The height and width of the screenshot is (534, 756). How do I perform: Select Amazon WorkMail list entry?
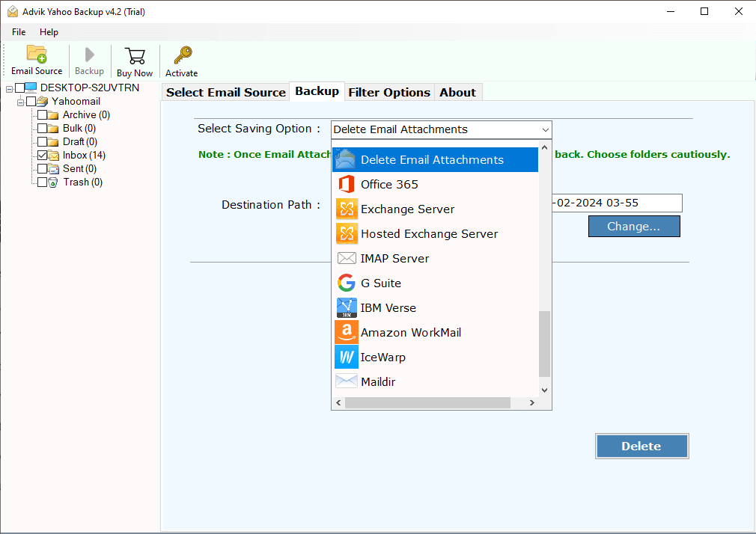435,332
